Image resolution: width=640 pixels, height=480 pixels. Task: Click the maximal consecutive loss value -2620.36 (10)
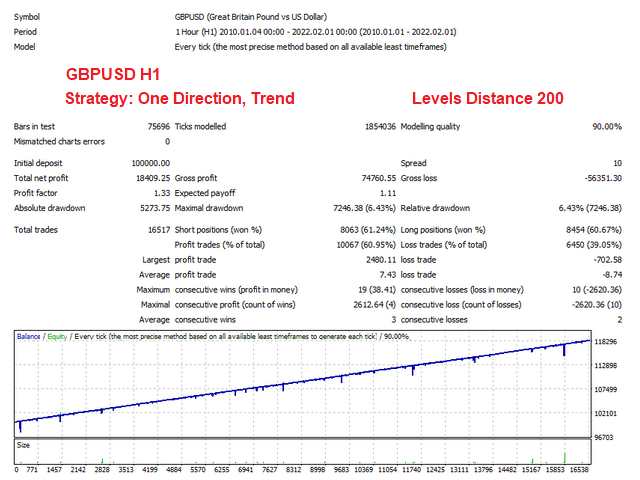tap(597, 305)
